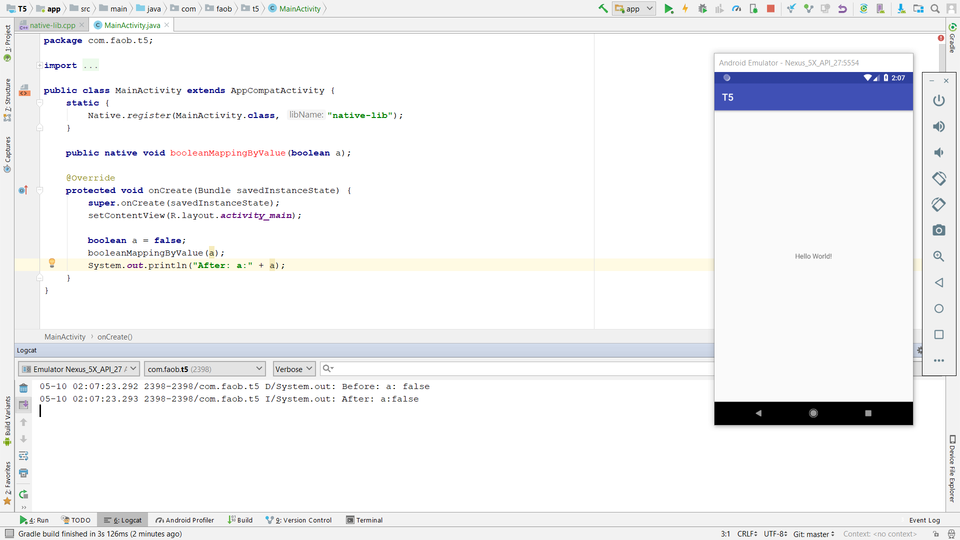
Task: Open the Android Profiler bottom tab
Action: click(184, 520)
